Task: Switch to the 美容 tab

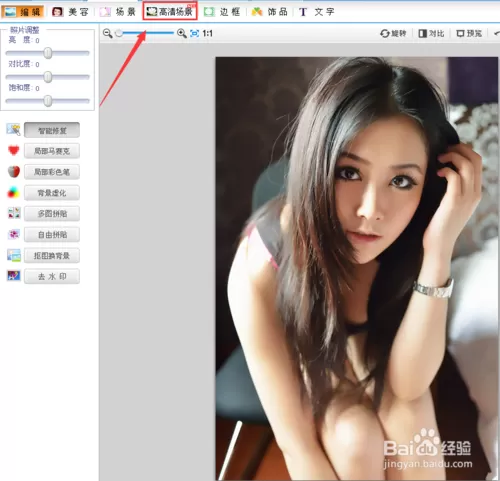Action: point(70,12)
